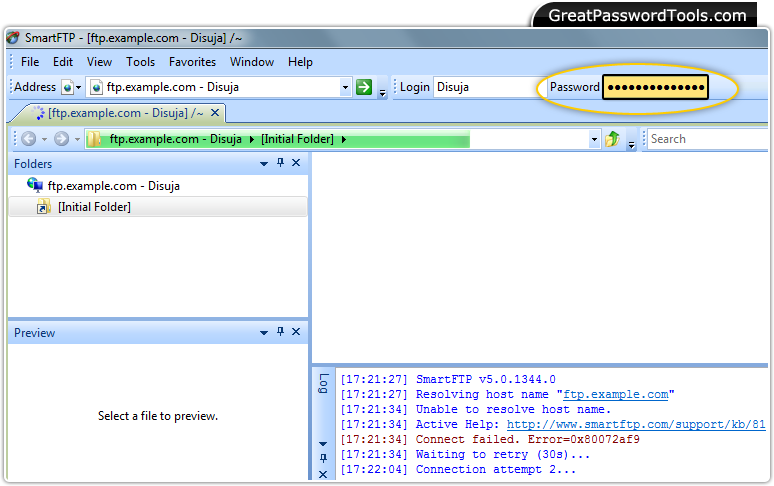774x486 pixels.
Task: Open the File menu
Action: coord(30,62)
